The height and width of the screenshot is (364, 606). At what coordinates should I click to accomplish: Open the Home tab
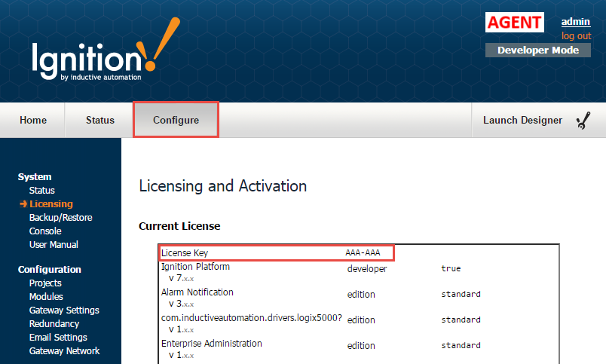coord(33,120)
